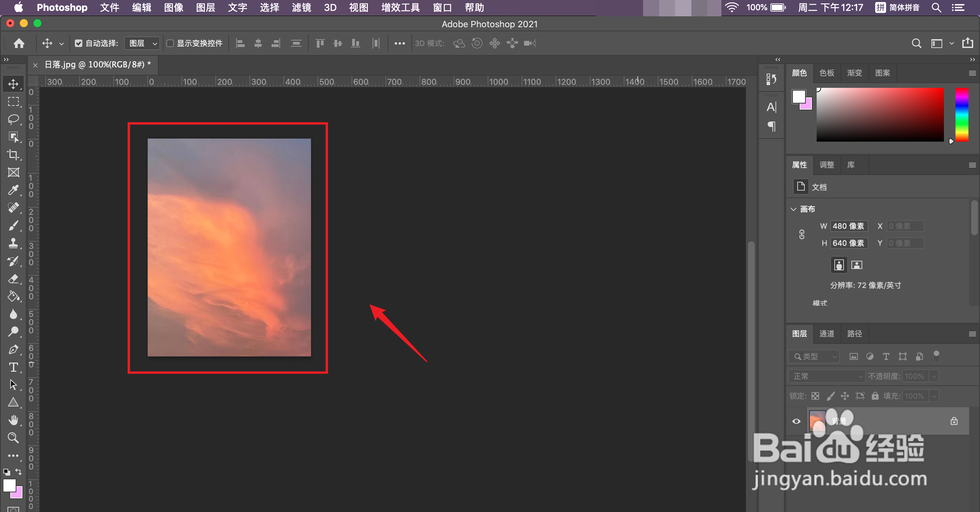Viewport: 980px width, 512px height.
Task: Select the Clone Stamp tool
Action: coord(13,243)
